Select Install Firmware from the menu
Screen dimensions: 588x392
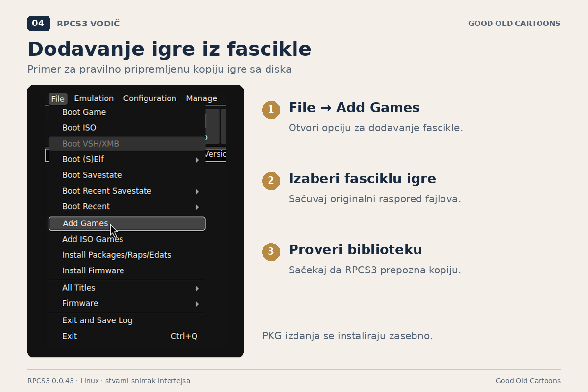127,270
